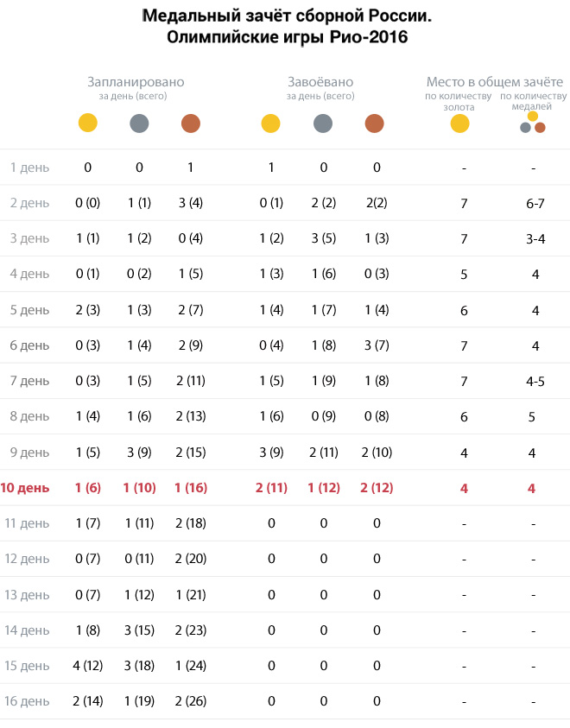The height and width of the screenshot is (728, 570).
Task: Click the '1 (24)' cell in 15 день row
Action: [x=191, y=666]
